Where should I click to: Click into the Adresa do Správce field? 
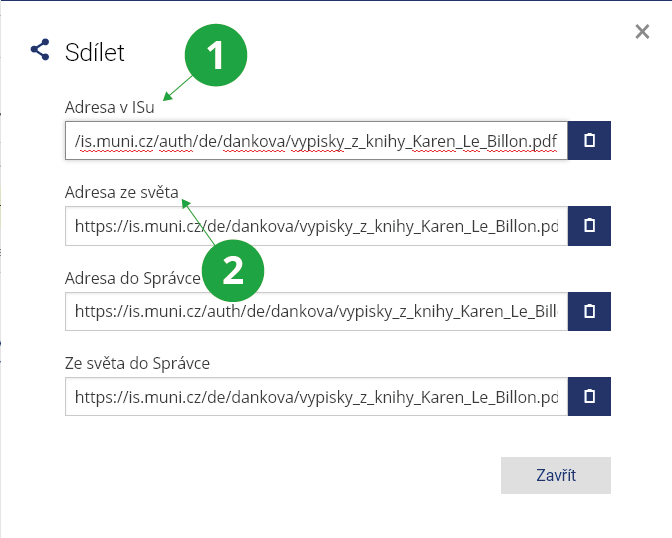[316, 311]
